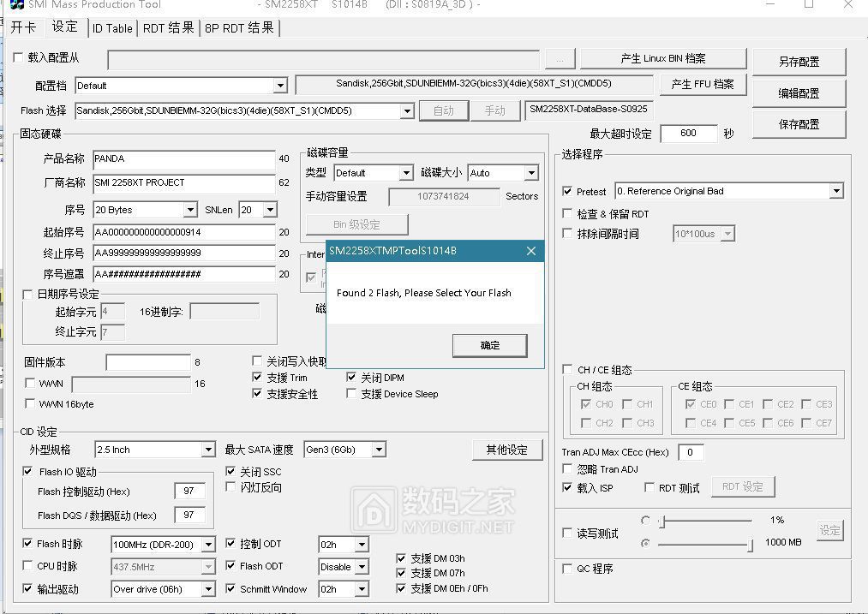
Task: Expand the 配置档 Default dropdown
Action: pyautogui.click(x=281, y=86)
